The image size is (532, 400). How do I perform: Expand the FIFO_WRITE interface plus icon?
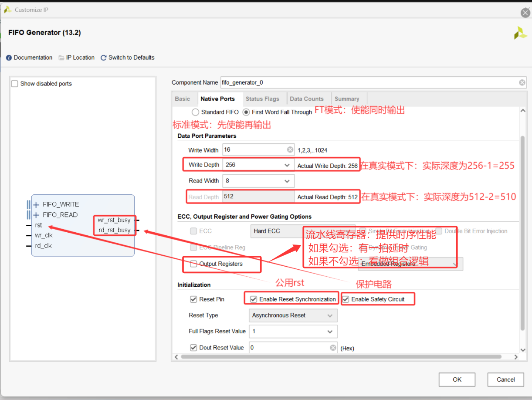pyautogui.click(x=36, y=204)
